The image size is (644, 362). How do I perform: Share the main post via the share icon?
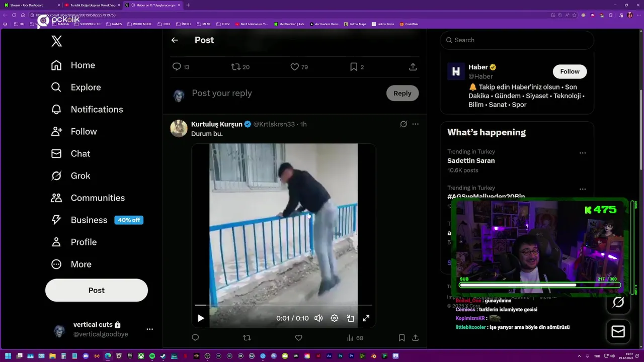(413, 67)
